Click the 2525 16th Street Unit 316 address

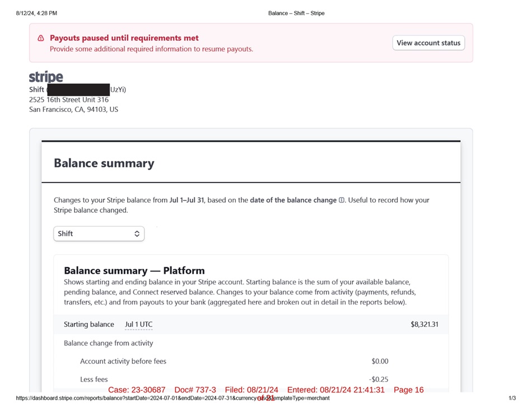(69, 100)
